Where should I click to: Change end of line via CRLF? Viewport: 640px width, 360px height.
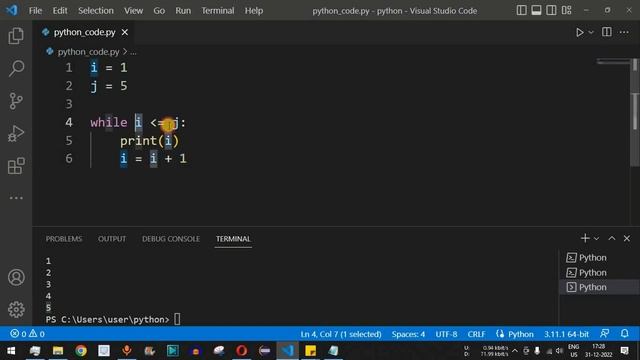[476, 334]
